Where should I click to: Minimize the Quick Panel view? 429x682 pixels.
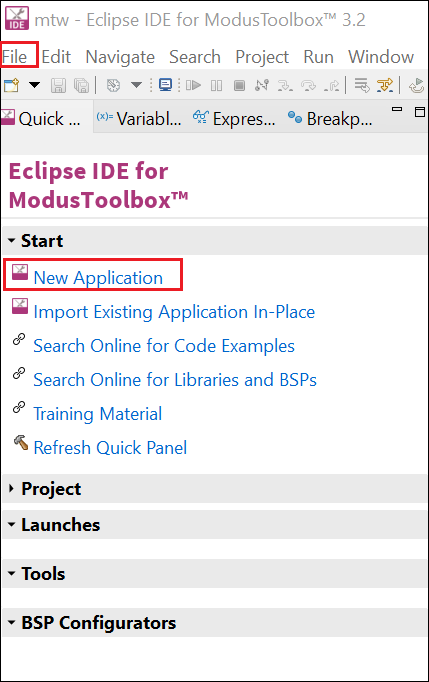click(x=397, y=110)
